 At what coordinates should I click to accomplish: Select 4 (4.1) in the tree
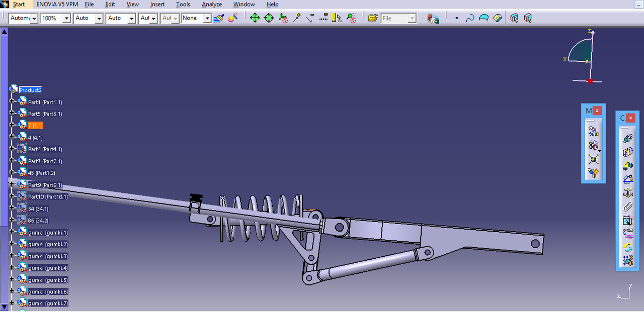pyautogui.click(x=35, y=137)
